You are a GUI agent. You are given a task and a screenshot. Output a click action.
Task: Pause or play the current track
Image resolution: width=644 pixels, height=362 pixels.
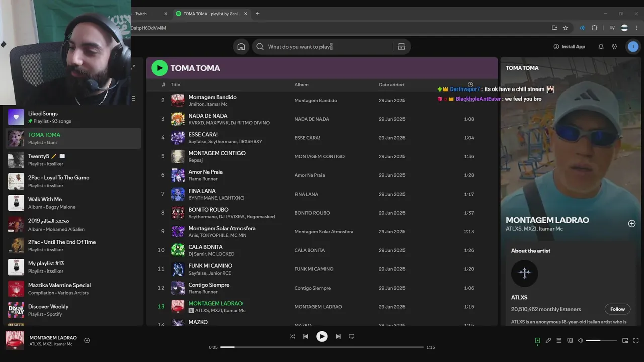pos(322,336)
